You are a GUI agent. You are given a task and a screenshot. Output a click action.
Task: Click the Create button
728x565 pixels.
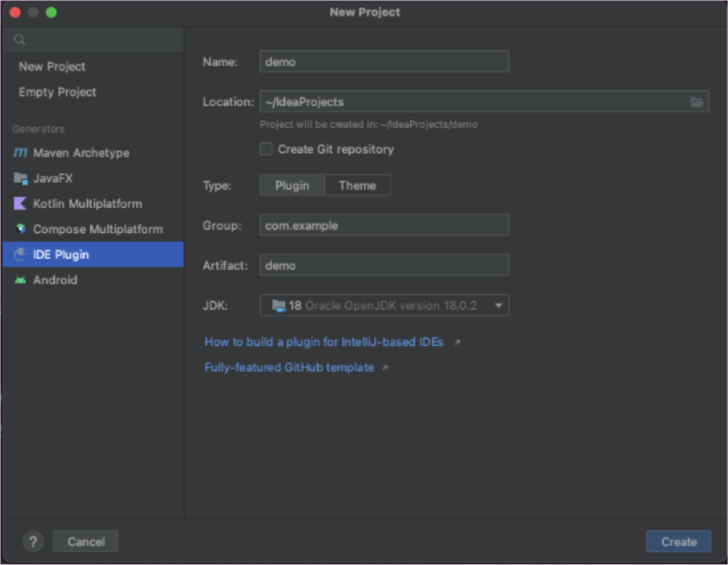pos(679,542)
